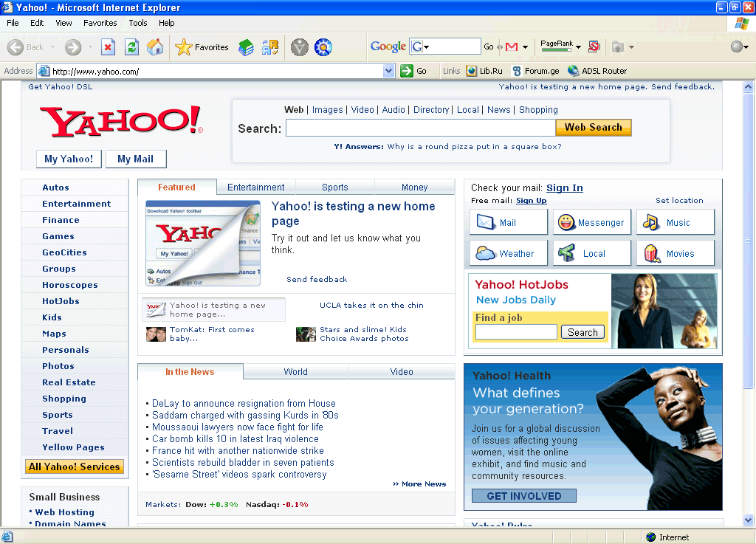
Task: Click the Yahoo search input field
Action: click(420, 128)
